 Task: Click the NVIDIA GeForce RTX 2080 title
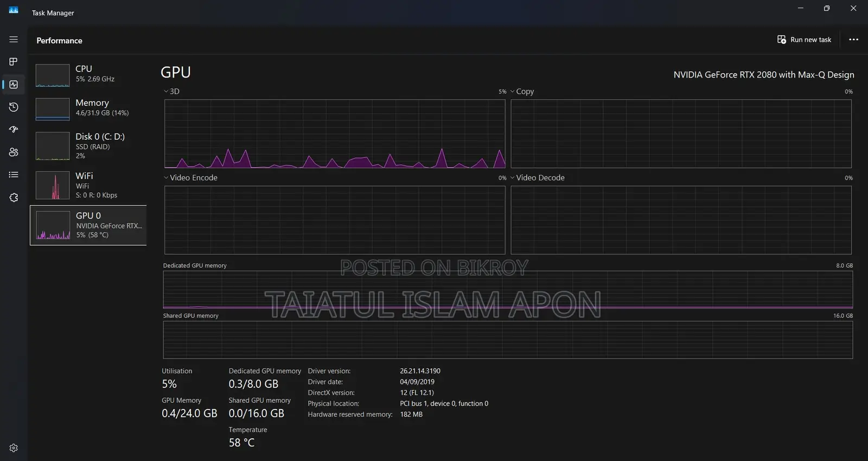click(x=764, y=75)
